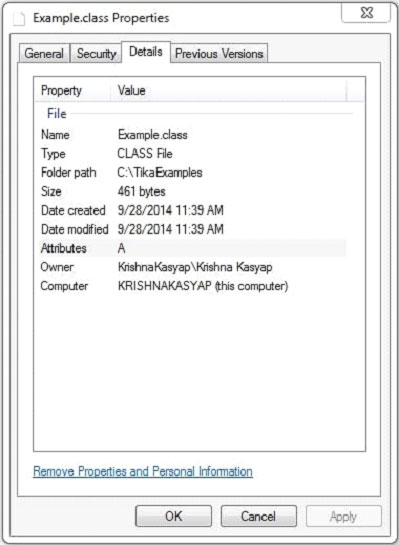Collapse the File group heading

[x=57, y=114]
